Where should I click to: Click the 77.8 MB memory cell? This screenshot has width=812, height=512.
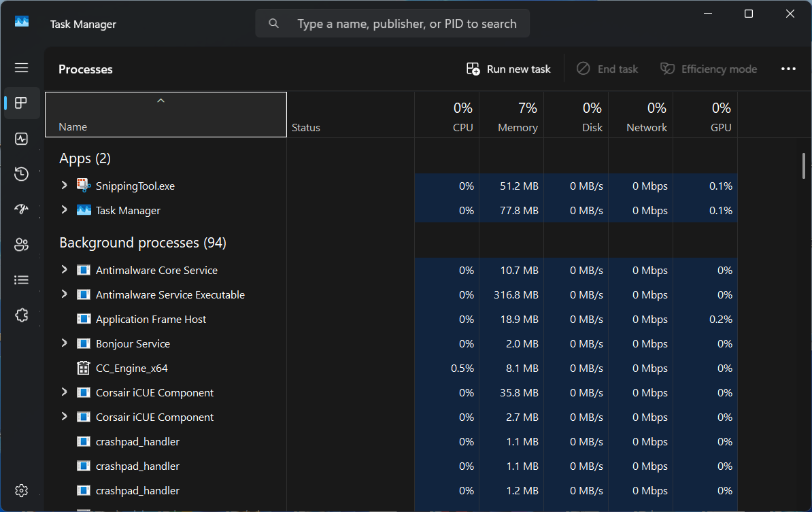[x=519, y=210]
